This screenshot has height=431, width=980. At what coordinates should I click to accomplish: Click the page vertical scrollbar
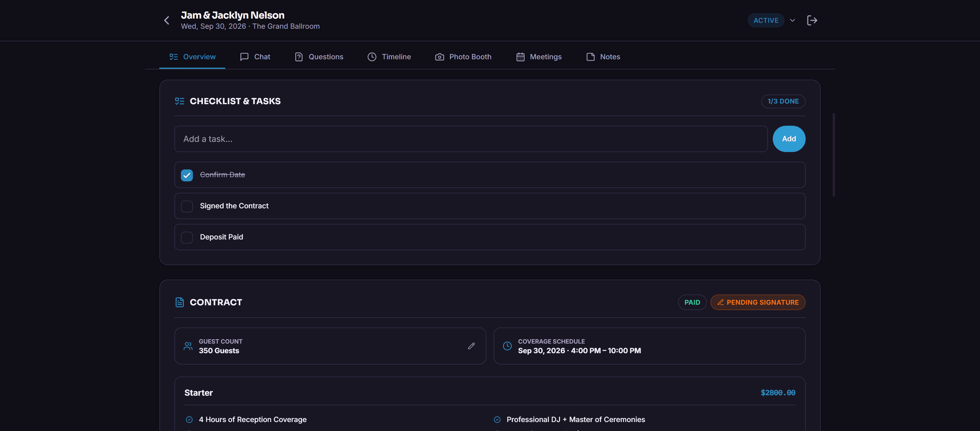point(834,155)
